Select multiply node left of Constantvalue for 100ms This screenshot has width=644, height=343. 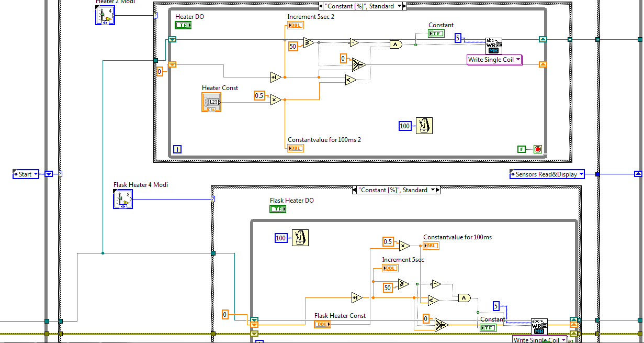click(404, 245)
